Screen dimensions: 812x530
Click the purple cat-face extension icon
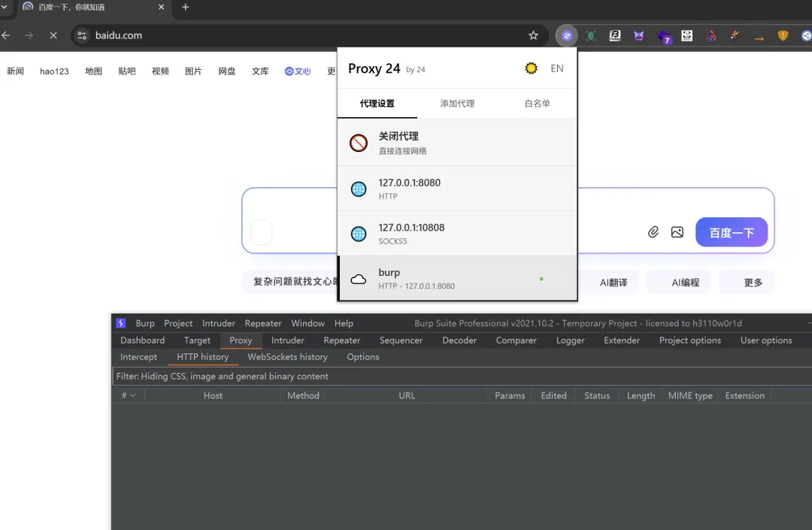coord(638,36)
